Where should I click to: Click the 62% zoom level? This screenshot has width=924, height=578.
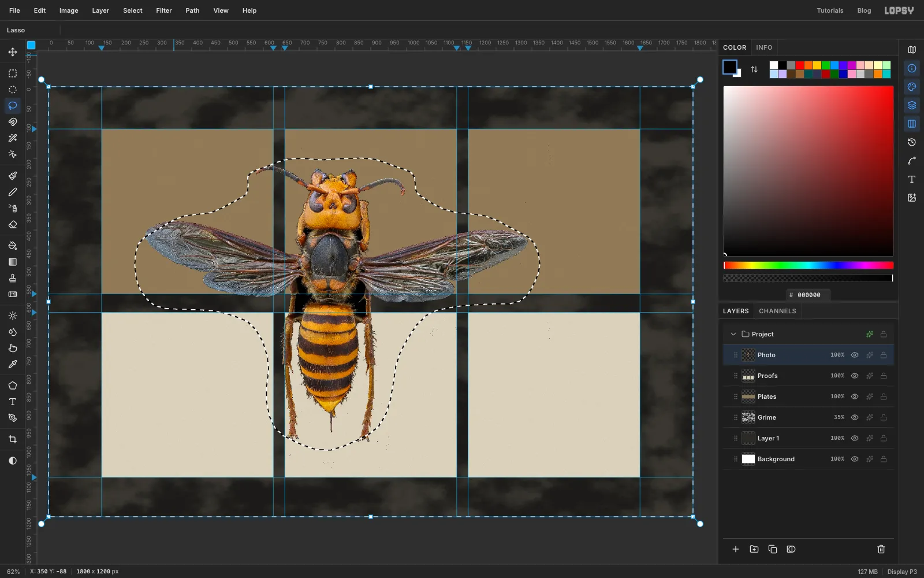pyautogui.click(x=13, y=572)
